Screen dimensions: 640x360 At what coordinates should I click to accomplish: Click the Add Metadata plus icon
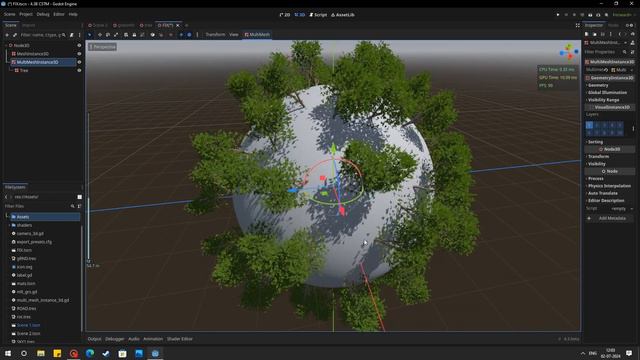coord(589,218)
